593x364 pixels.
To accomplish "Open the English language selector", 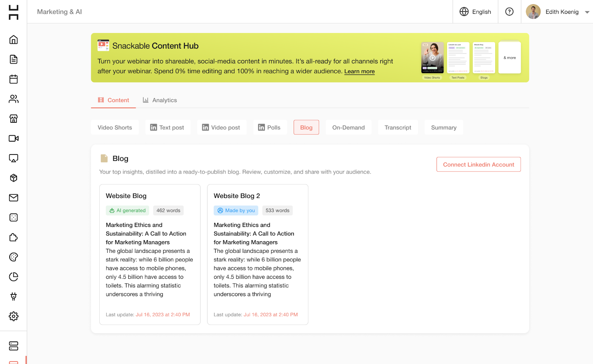I will (476, 12).
